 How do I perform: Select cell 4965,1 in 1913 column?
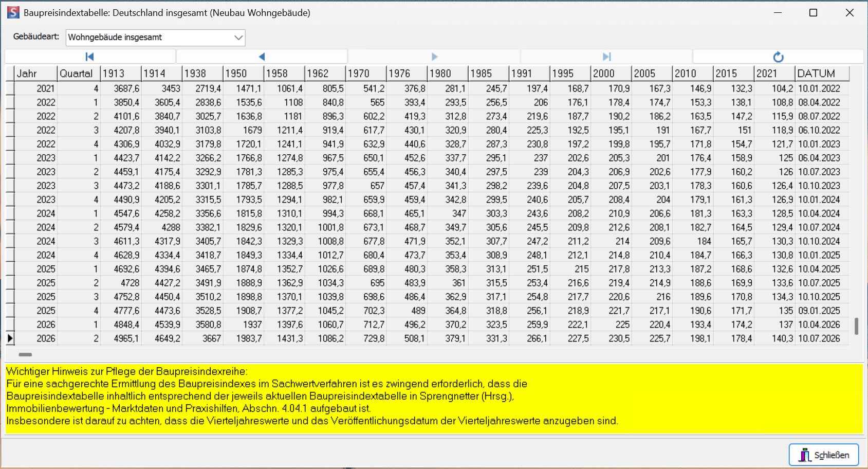(121, 338)
